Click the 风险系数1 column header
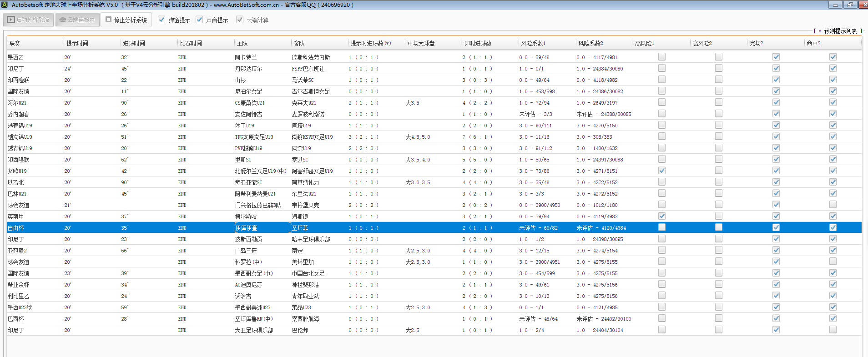The width and height of the screenshot is (868, 357). coord(533,43)
